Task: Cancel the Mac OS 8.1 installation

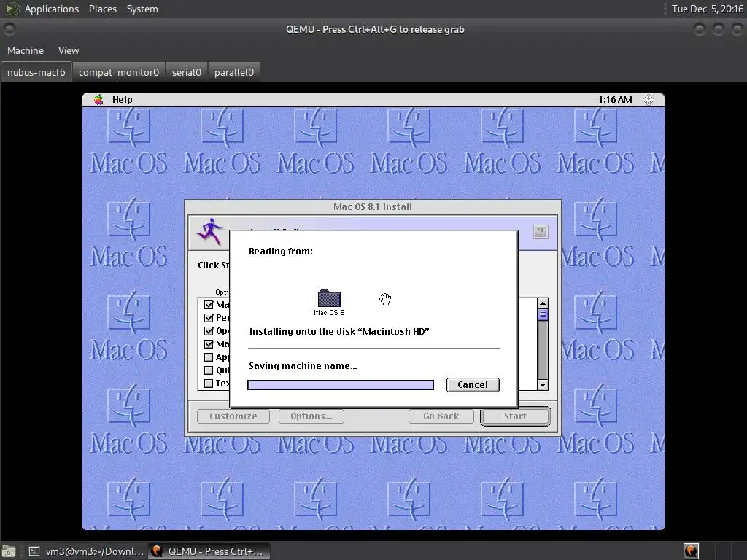Action: (x=473, y=385)
